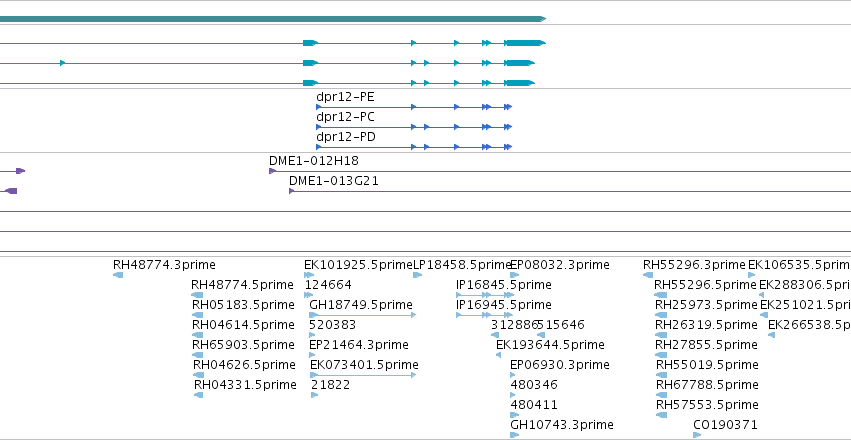This screenshot has width=851, height=440.
Task: Select the EP06930.3prime EST label
Action: pos(560,365)
